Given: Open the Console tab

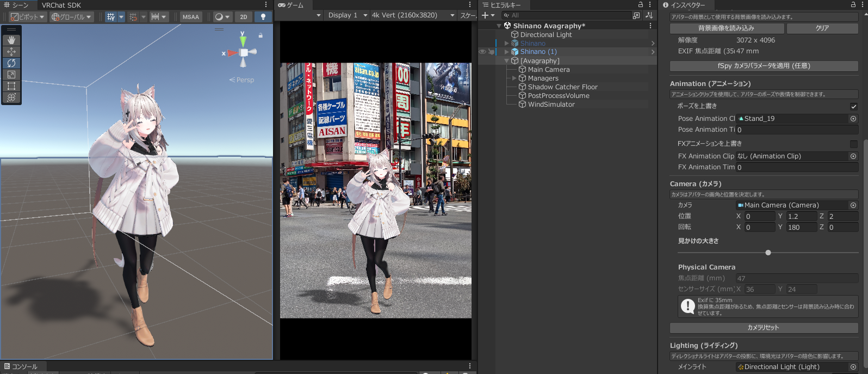Looking at the screenshot, I should 21,366.
